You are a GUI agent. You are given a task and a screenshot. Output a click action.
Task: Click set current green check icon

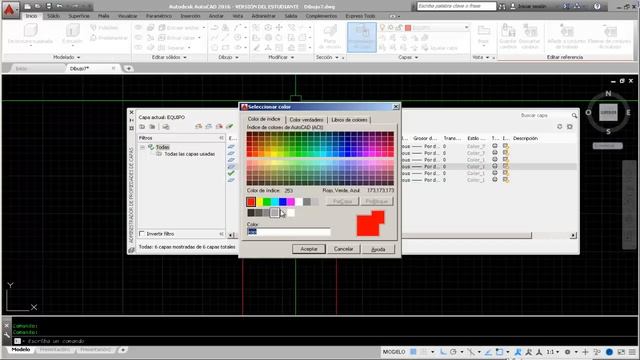[229, 127]
